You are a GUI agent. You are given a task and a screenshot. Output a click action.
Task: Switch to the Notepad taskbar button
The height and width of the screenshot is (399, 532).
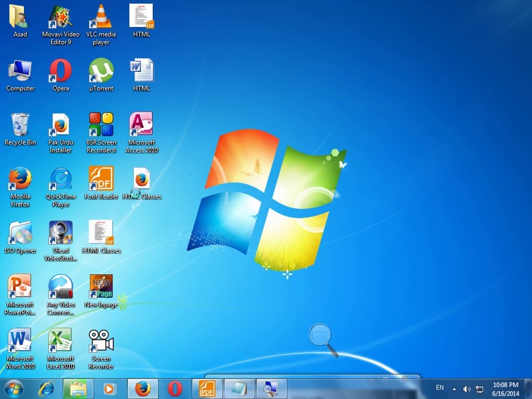coord(239,389)
